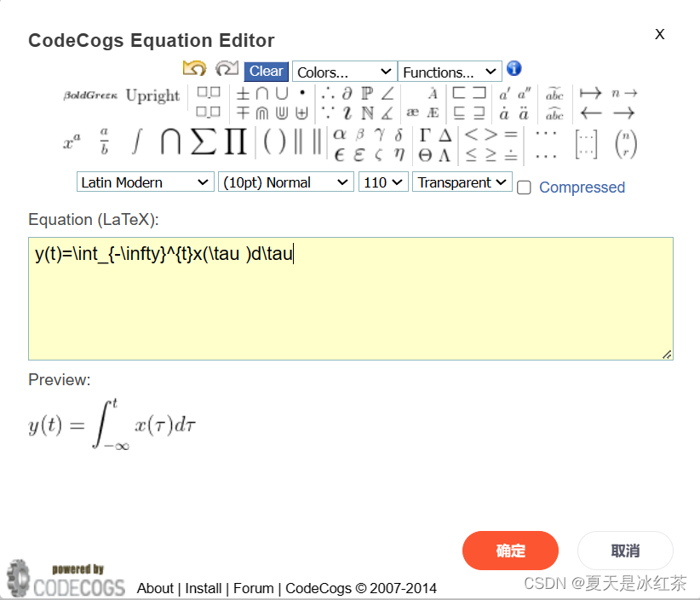Insert the matrix brackets template
The height and width of the screenshot is (600, 700).
(586, 145)
